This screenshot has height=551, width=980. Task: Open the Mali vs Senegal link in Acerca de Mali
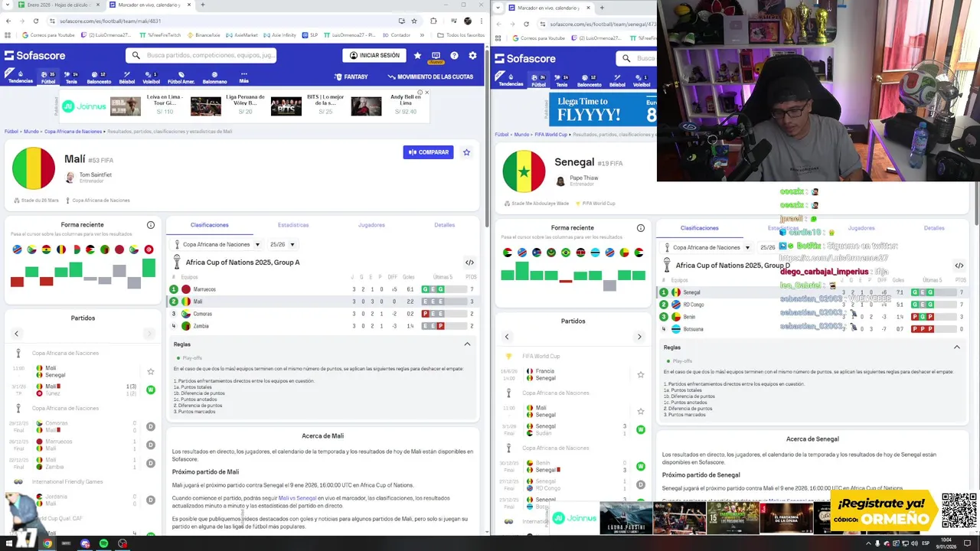297,498
